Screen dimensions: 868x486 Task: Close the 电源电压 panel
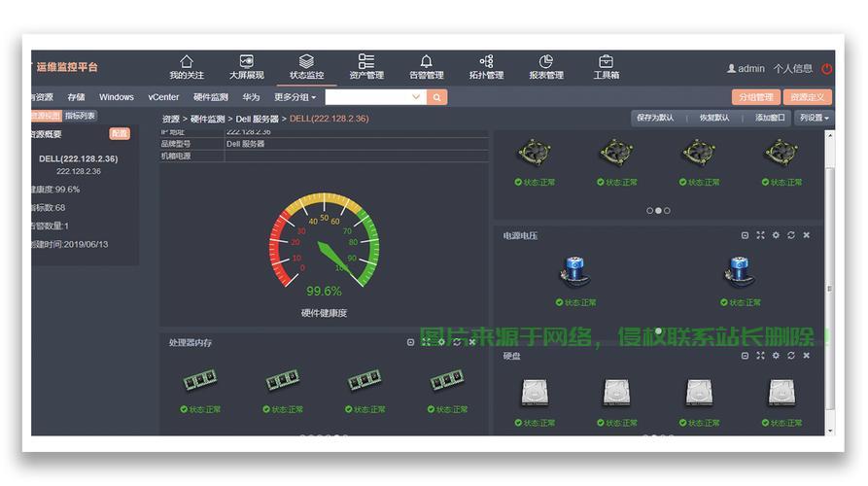[807, 235]
